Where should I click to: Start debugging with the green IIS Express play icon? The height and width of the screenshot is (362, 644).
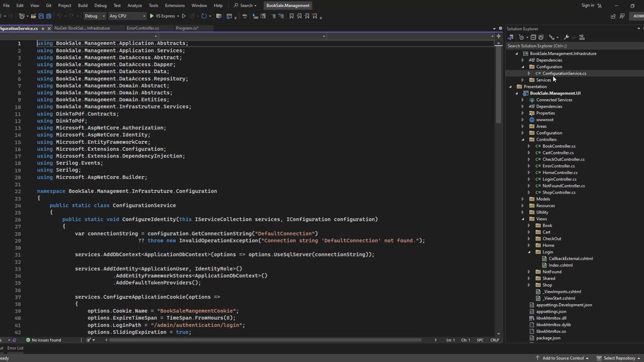(151, 16)
